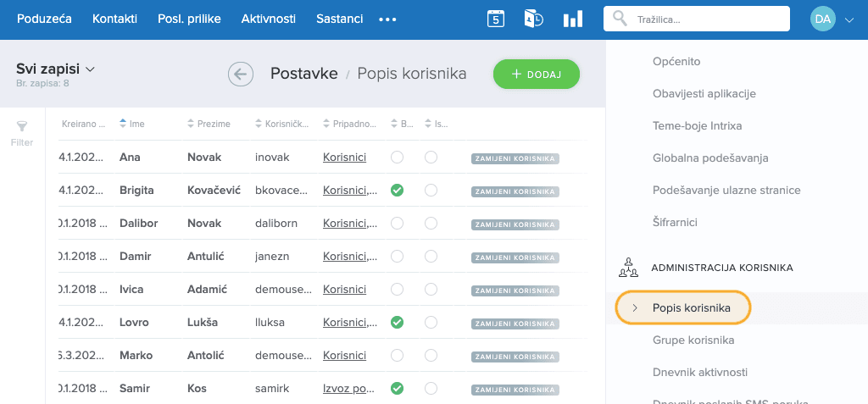Open Dnevnik aktivnosti item
This screenshot has height=404, width=868.
(x=700, y=372)
